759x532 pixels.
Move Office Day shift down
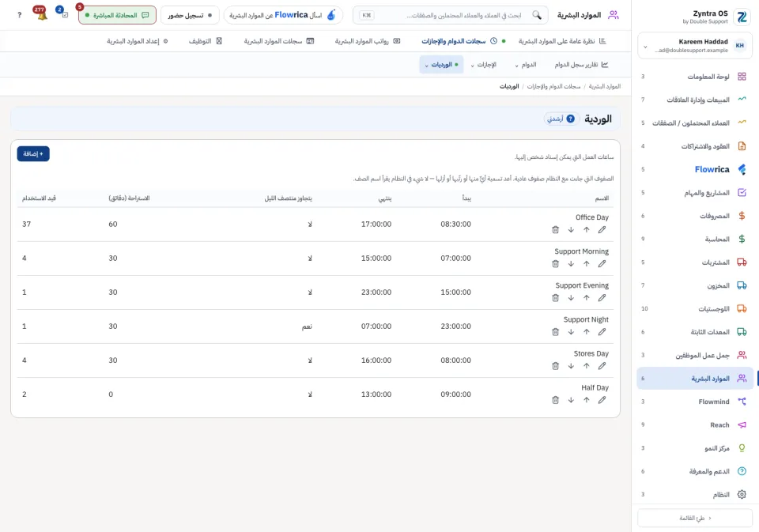(x=571, y=230)
